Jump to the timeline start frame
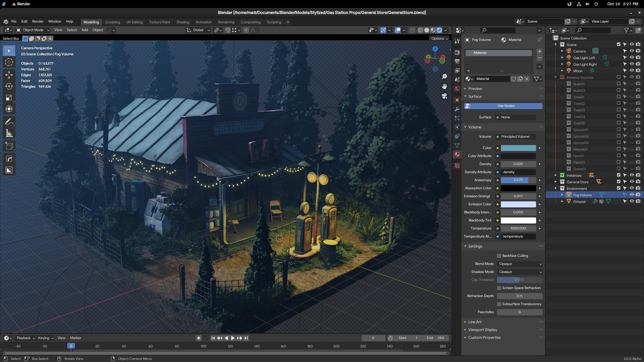644x362 pixels. (x=213, y=338)
